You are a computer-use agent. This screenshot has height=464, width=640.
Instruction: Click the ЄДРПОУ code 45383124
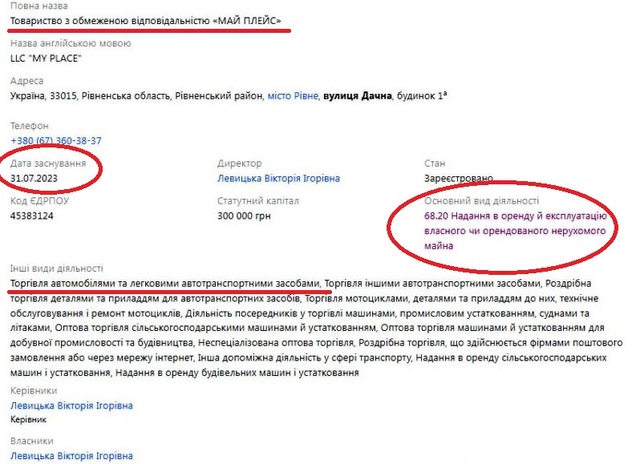(x=32, y=215)
